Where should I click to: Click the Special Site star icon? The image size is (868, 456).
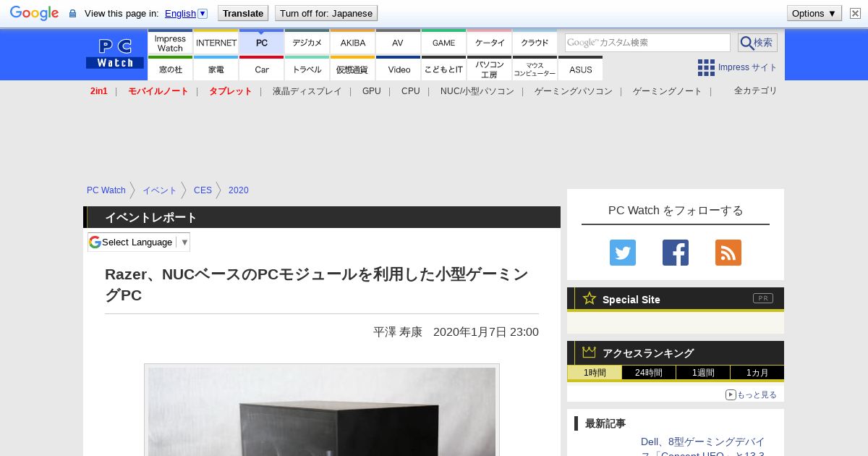(x=590, y=298)
